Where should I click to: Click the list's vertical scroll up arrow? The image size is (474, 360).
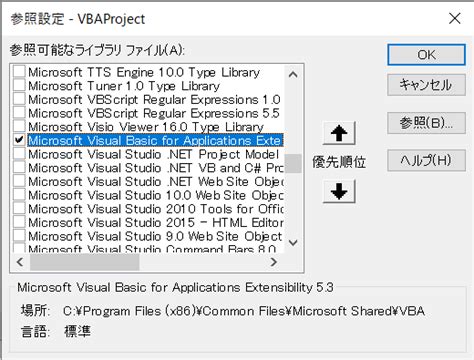293,74
